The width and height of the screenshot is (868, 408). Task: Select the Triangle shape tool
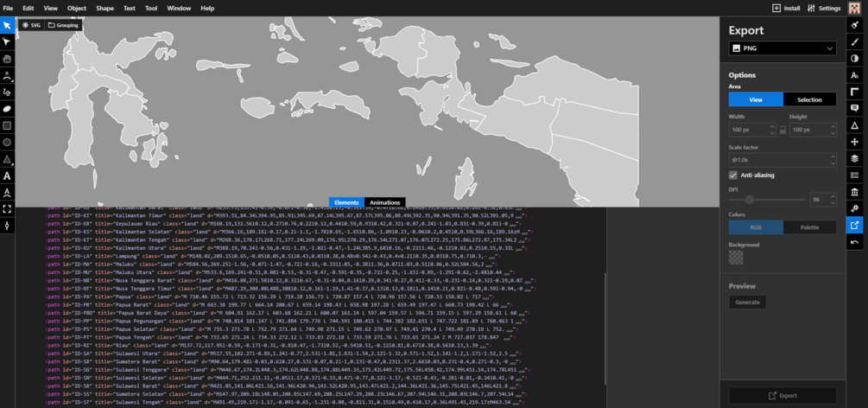(7, 159)
